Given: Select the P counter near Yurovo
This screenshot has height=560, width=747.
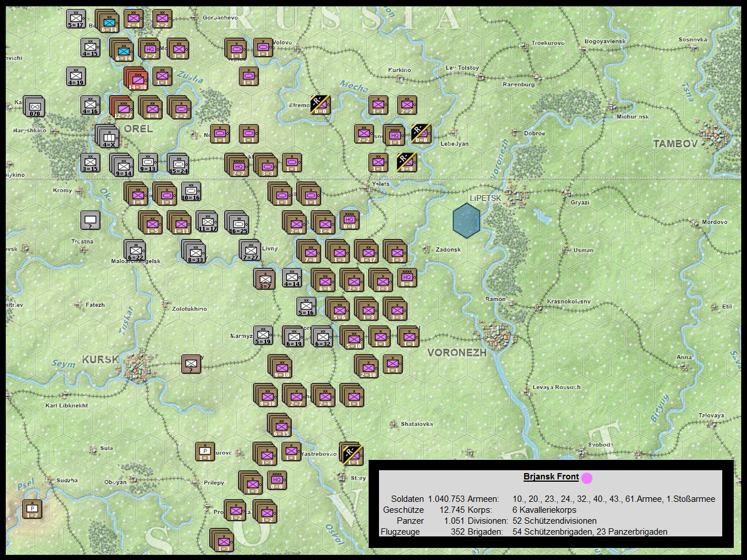Looking at the screenshot, I should point(205,451).
